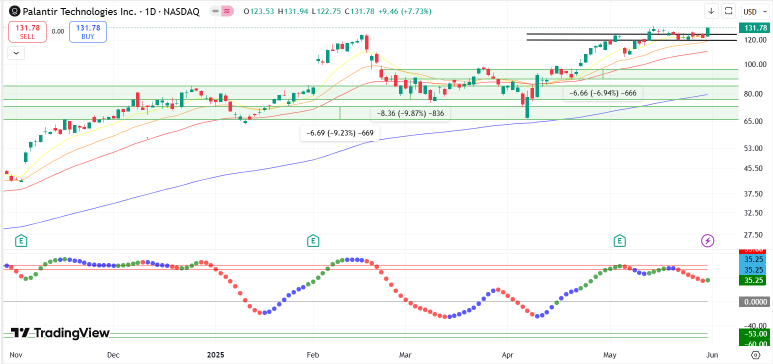The image size is (773, 364).
Task: Click the purple lightning bolt icon
Action: (707, 241)
